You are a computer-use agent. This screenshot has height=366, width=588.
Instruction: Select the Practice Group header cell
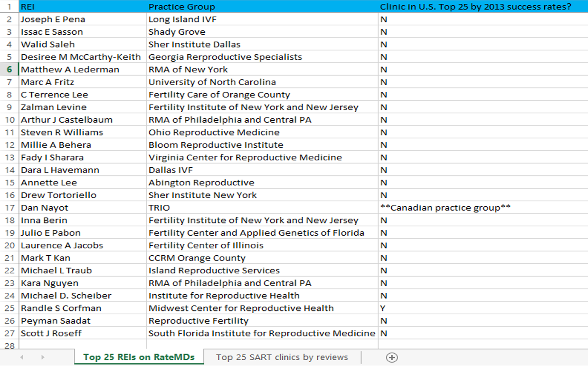coord(262,7)
